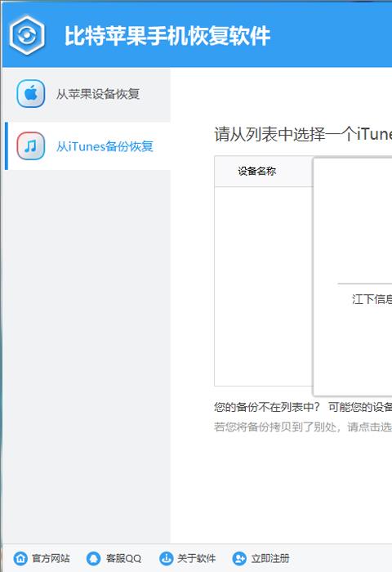392x572 pixels.
Task: Click the 设备名称 column header
Action: (x=256, y=171)
